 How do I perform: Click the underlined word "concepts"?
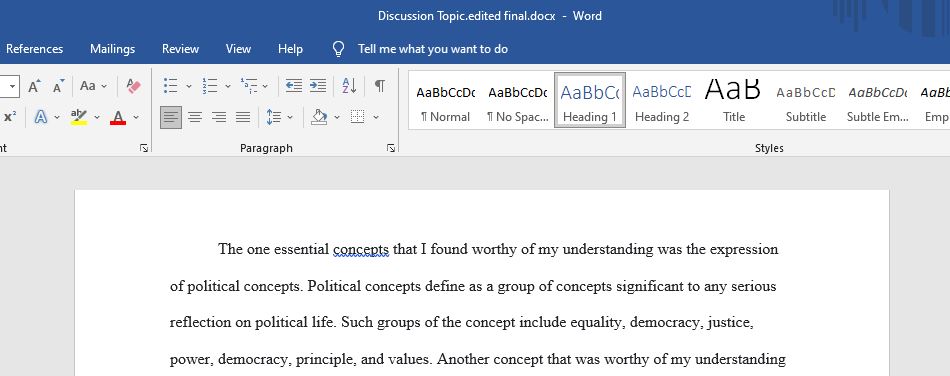click(x=361, y=249)
